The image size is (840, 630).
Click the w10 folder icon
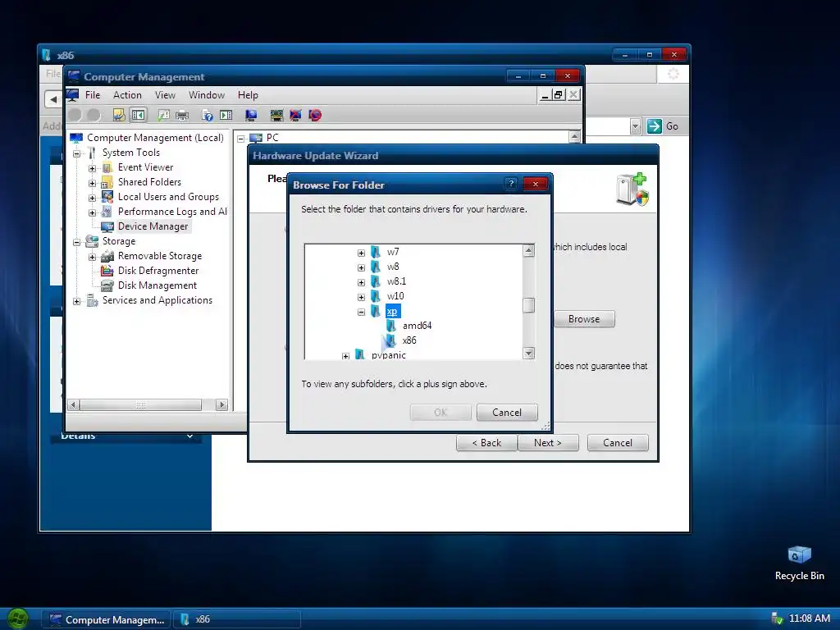(x=376, y=295)
